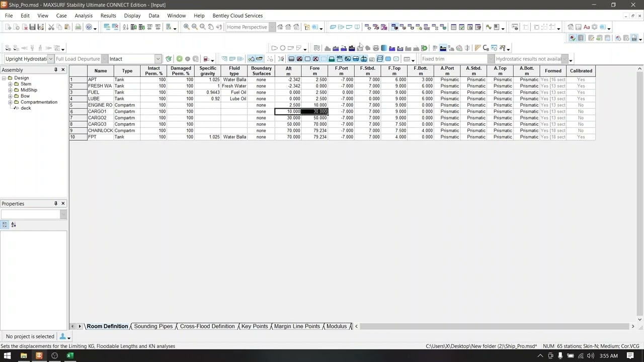Click the settings gear icon in top toolbar
The width and height of the screenshot is (644, 362).
(595, 27)
